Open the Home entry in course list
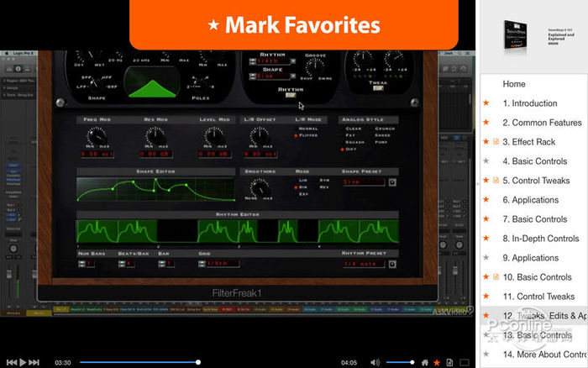This screenshot has height=368, width=588. coord(514,84)
